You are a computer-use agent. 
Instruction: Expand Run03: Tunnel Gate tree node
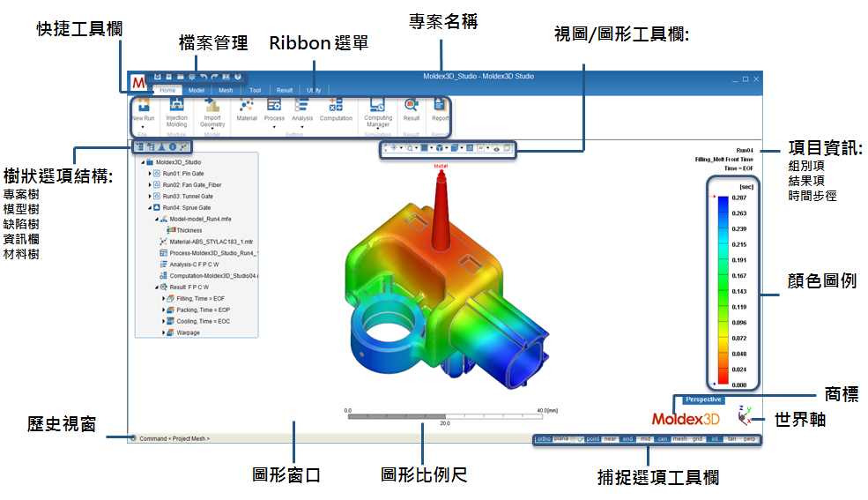[x=150, y=196]
